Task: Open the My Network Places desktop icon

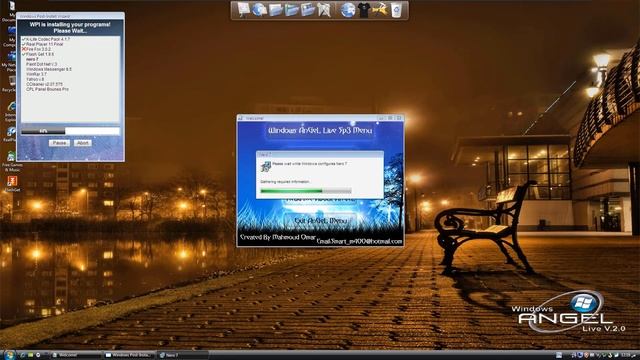Action: 10,61
